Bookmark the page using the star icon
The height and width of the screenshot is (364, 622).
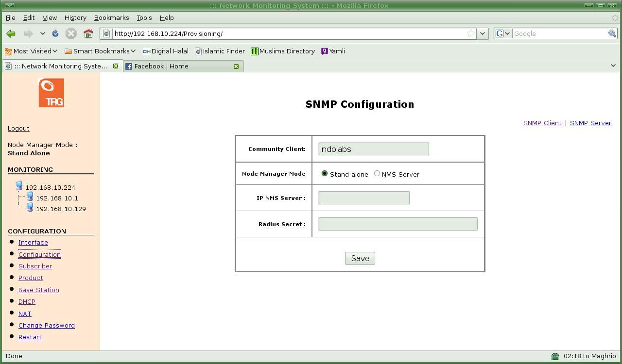[470, 33]
